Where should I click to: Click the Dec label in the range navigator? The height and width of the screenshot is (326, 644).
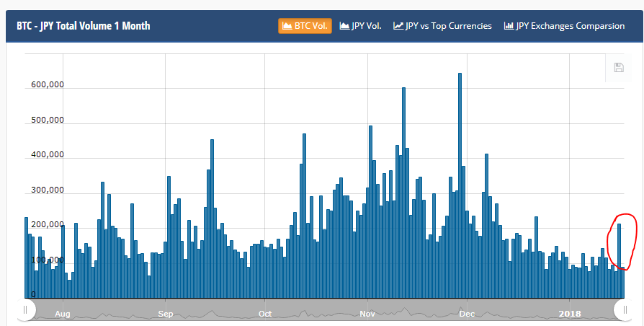[x=467, y=314]
